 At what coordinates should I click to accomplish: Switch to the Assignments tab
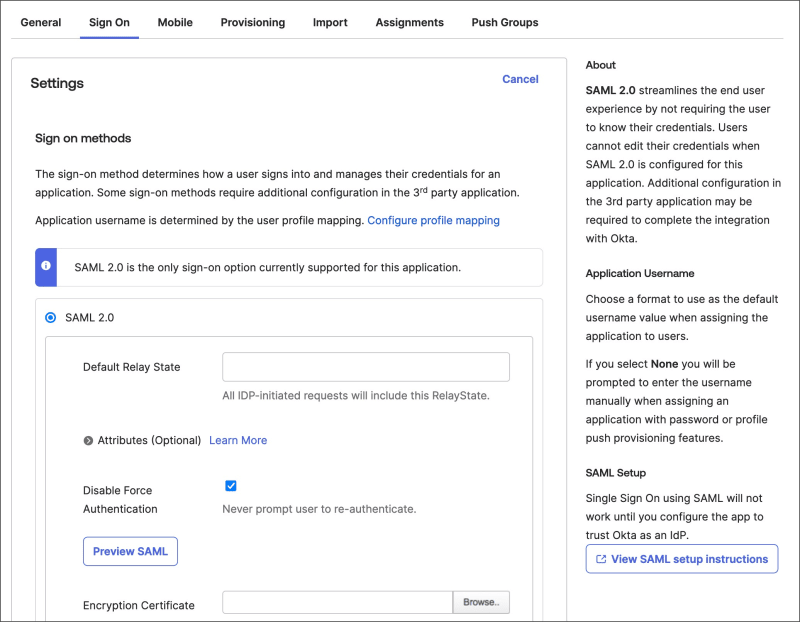409,22
